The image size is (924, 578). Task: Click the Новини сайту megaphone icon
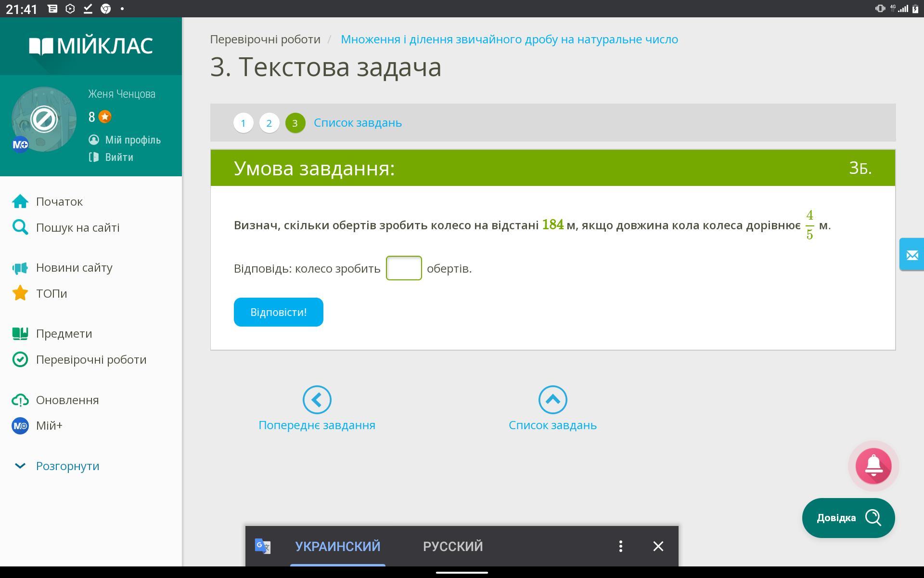pyautogui.click(x=20, y=268)
